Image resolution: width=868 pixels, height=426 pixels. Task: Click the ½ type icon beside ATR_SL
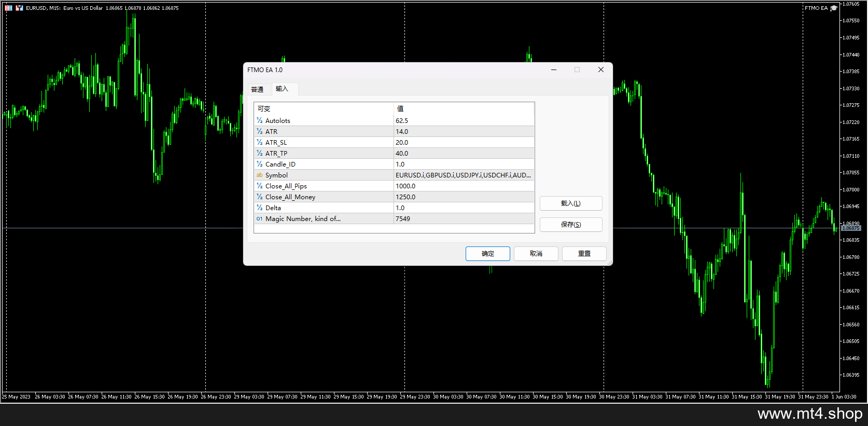pos(259,142)
